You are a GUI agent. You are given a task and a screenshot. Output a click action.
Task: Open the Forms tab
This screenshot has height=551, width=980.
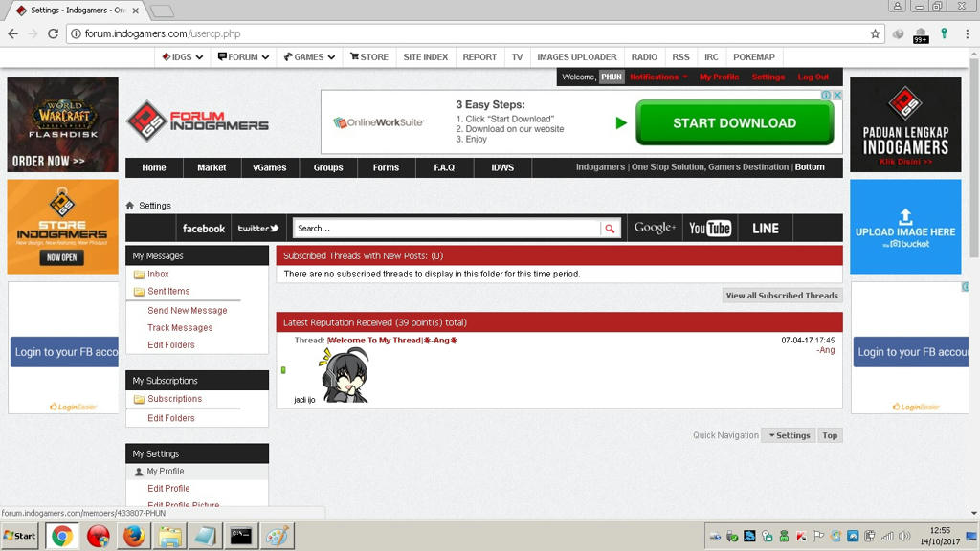[386, 167]
